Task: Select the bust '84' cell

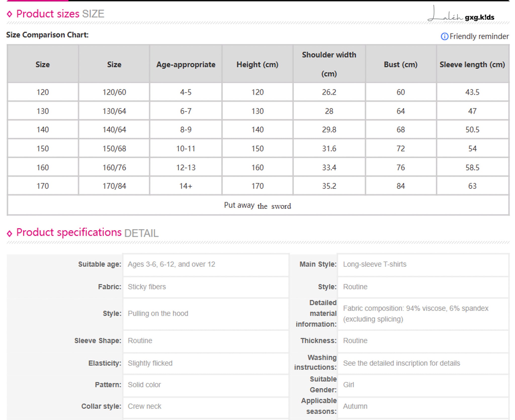Action: point(401,186)
